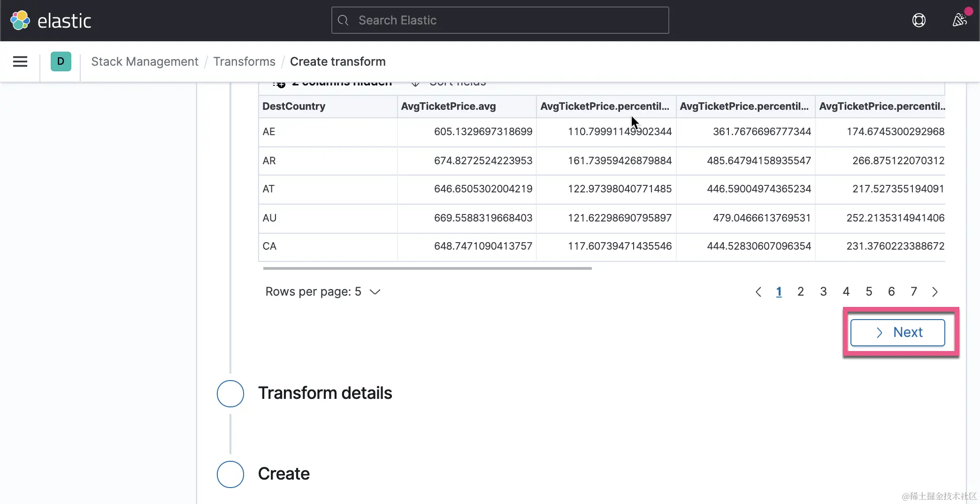Click the Next button
This screenshot has width=980, height=504.
[897, 332]
